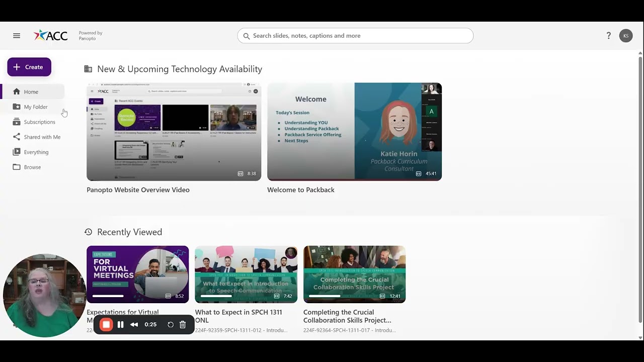Open Shared with Me in the sidebar

pos(32,137)
